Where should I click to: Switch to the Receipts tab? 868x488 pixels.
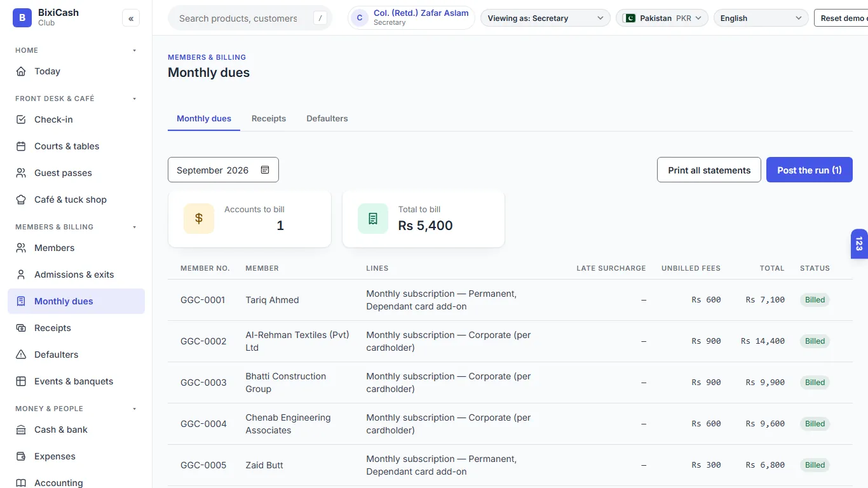(269, 119)
